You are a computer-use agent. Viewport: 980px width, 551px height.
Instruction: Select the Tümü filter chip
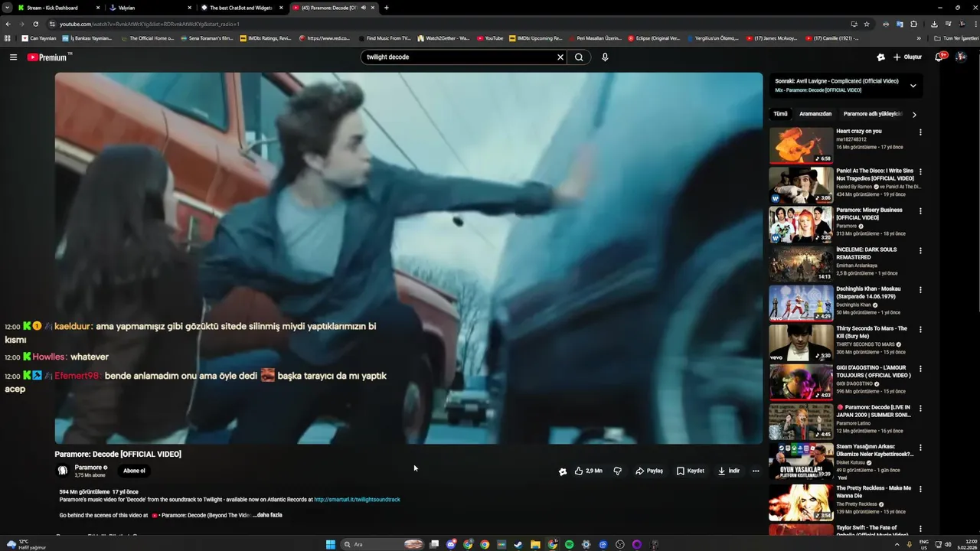coord(780,114)
